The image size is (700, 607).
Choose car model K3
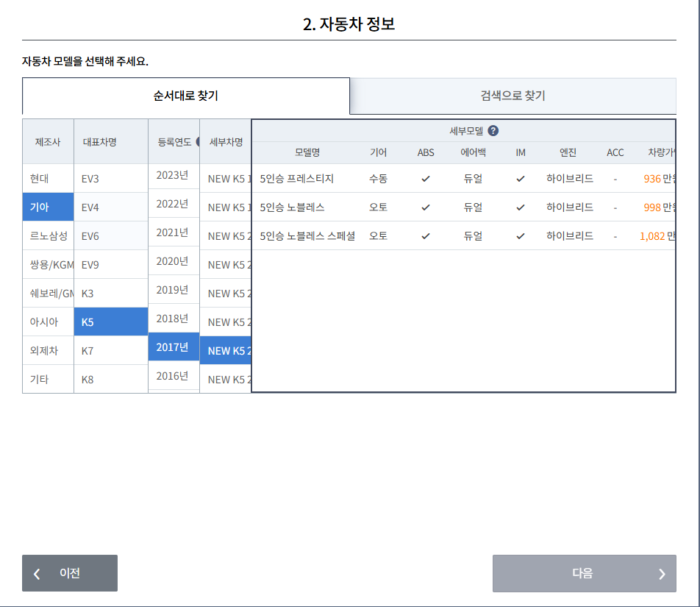[x=111, y=293]
